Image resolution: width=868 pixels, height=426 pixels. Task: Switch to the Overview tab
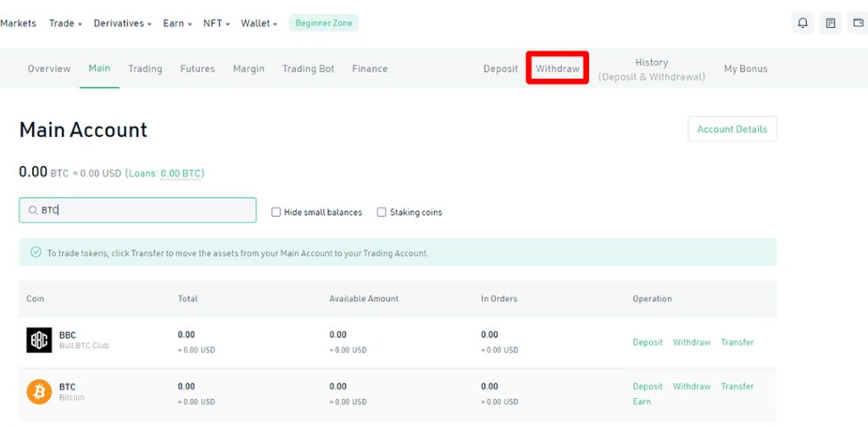point(49,69)
